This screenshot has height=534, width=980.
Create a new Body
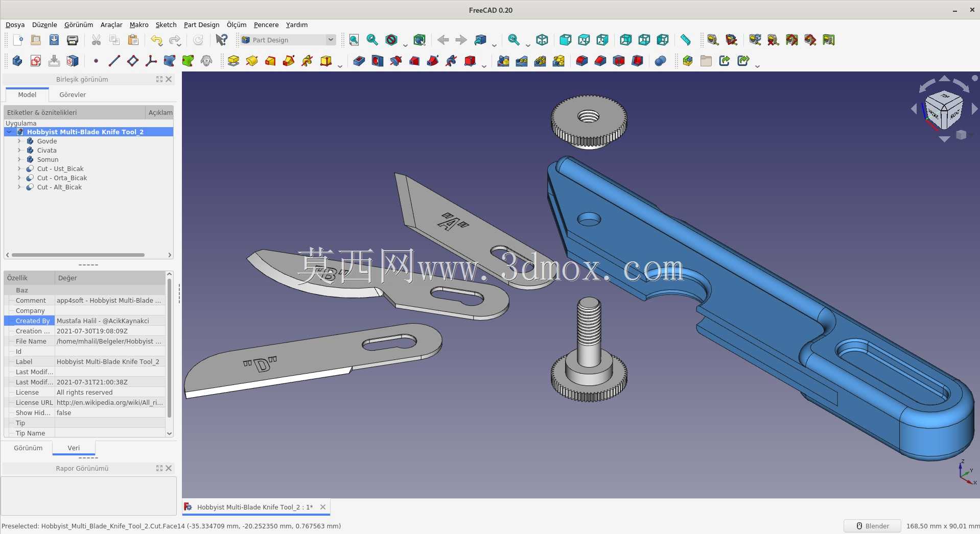click(17, 61)
